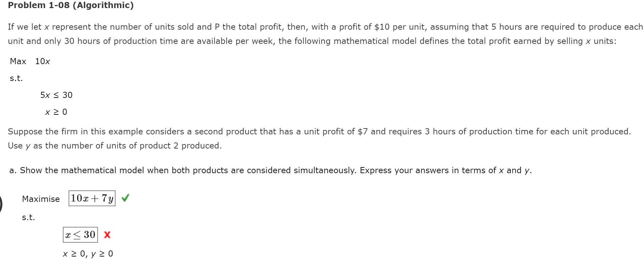The height and width of the screenshot is (268, 644).
Task: Click the first s.t. label of the model
Action: 16,78
